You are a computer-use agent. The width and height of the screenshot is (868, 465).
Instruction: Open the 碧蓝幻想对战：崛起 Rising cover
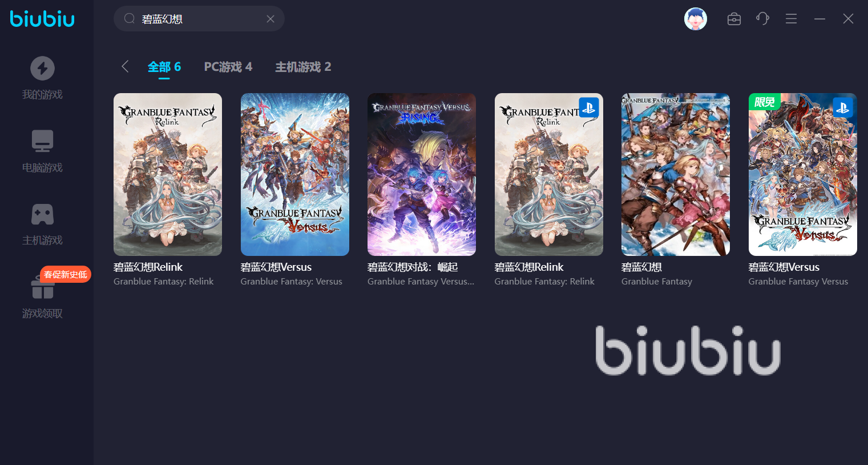click(422, 174)
